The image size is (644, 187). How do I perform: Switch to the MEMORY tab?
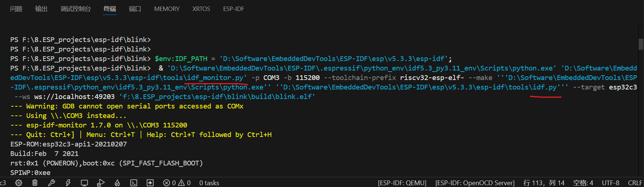pyautogui.click(x=167, y=9)
